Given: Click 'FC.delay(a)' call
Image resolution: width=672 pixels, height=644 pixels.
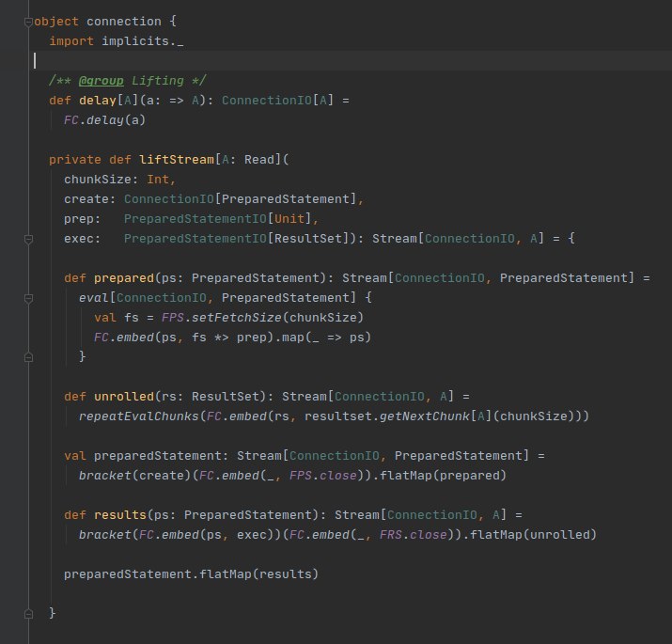Looking at the screenshot, I should point(105,120).
